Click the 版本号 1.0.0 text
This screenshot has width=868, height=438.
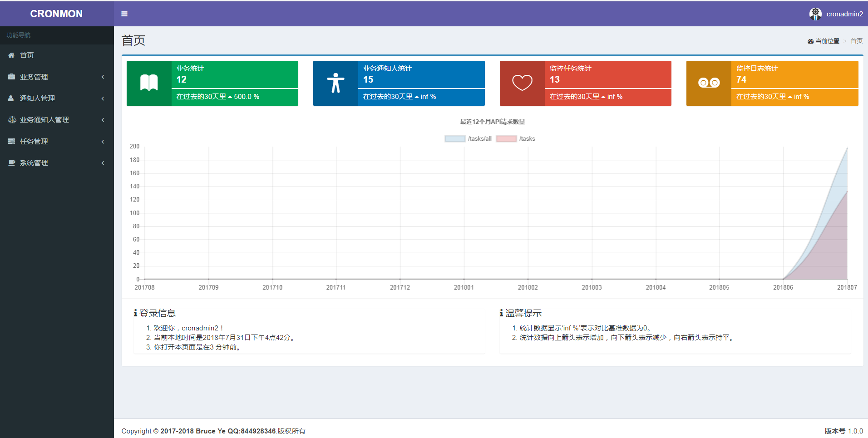pyautogui.click(x=844, y=431)
